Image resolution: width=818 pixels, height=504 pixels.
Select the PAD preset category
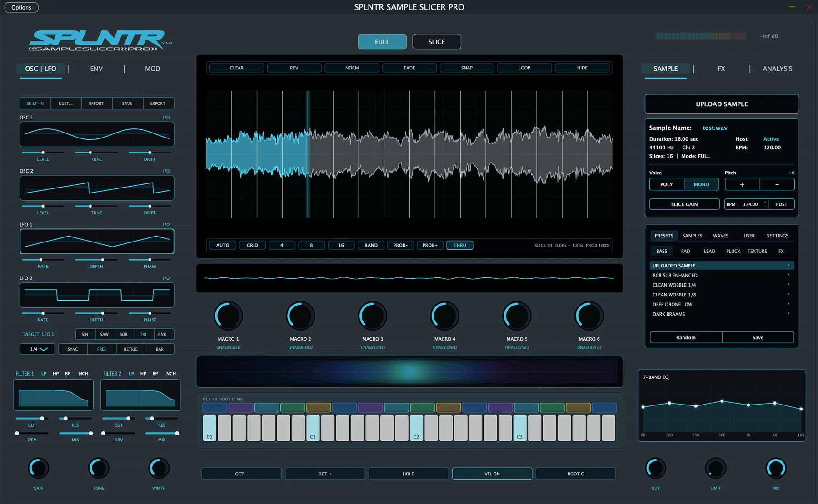685,251
